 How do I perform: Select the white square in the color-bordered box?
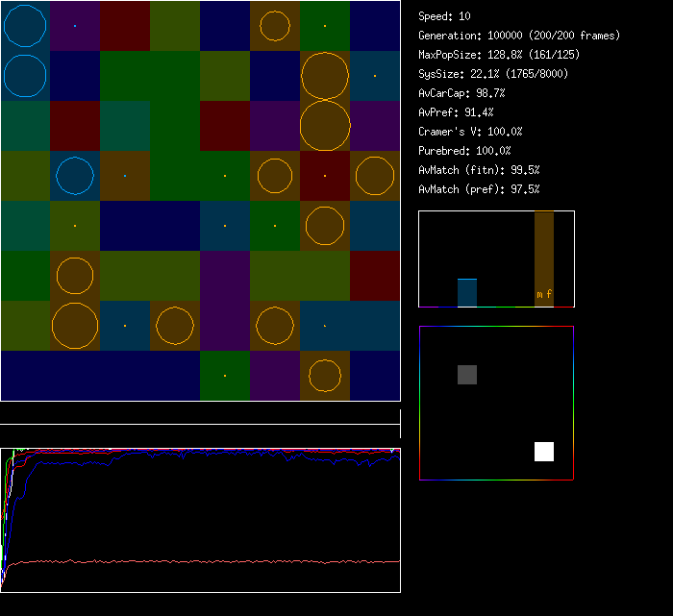coord(544,452)
